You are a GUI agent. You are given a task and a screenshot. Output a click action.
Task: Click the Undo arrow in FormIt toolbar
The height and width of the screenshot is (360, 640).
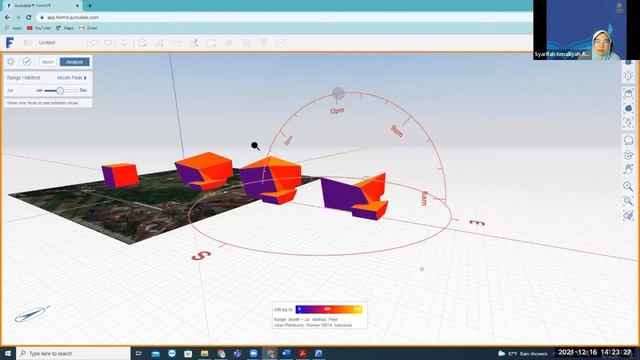click(93, 42)
